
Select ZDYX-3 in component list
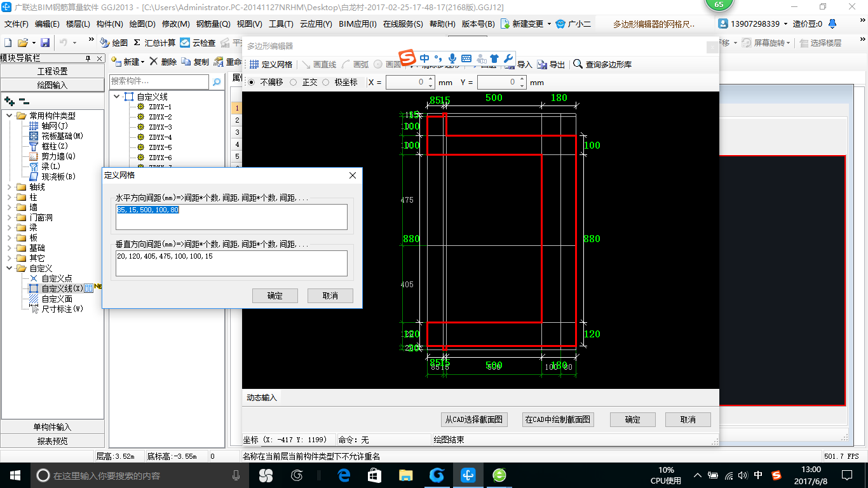(160, 127)
